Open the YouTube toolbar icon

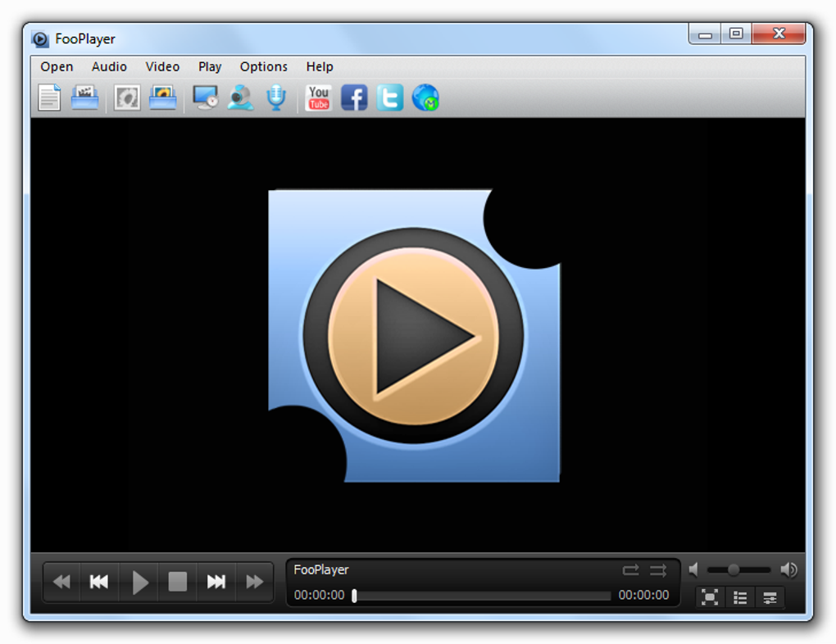pyautogui.click(x=319, y=98)
